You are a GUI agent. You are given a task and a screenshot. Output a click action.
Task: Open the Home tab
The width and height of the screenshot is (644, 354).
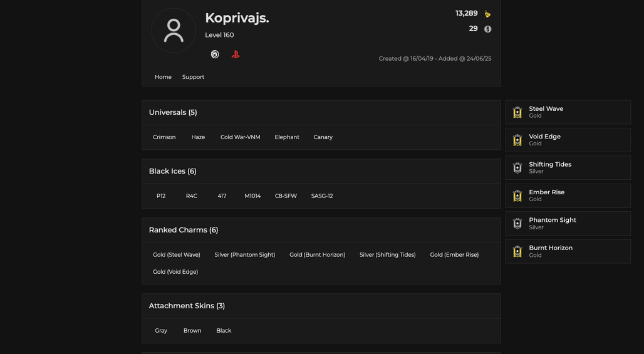pos(163,77)
